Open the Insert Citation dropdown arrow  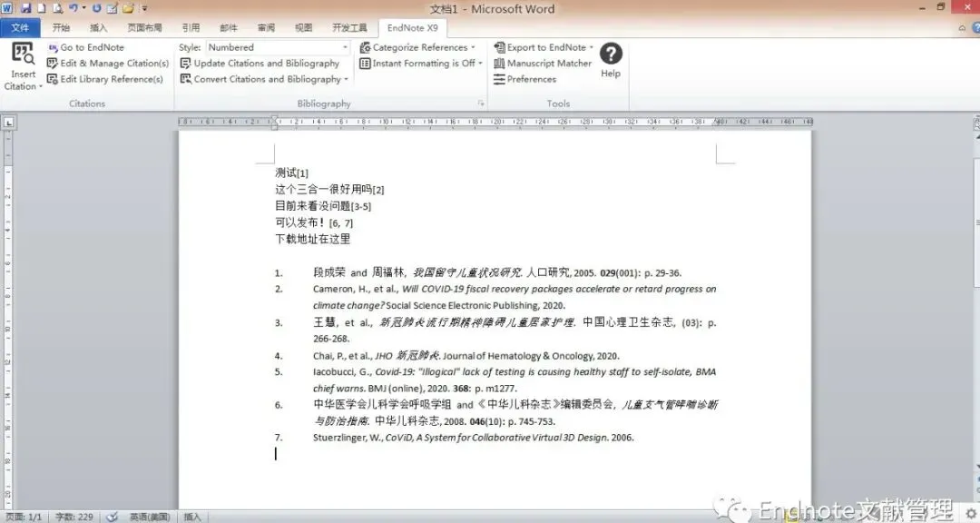pos(41,86)
